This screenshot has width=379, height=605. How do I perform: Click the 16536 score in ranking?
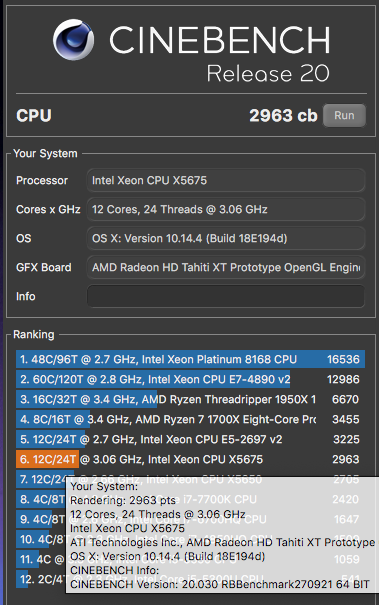pos(343,359)
